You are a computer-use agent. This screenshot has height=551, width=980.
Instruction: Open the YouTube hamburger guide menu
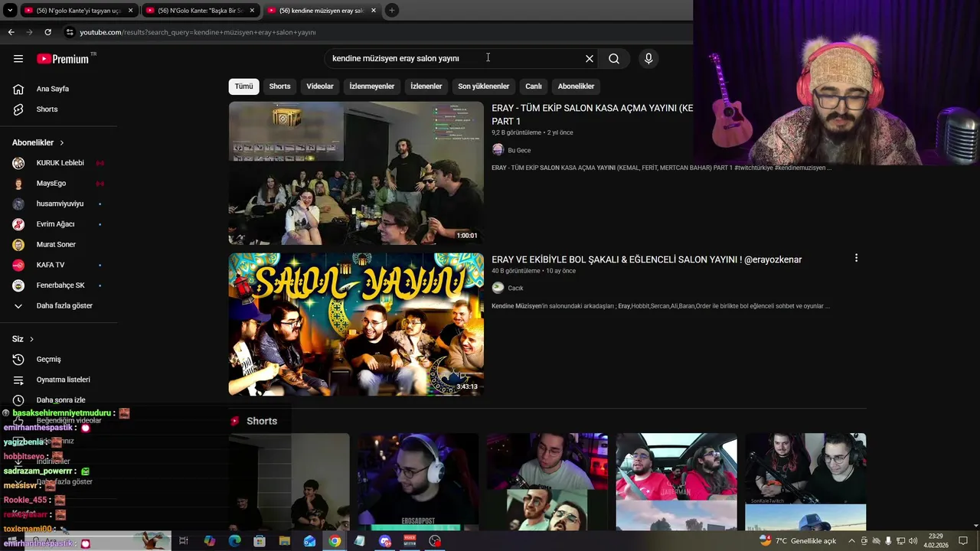pos(18,59)
